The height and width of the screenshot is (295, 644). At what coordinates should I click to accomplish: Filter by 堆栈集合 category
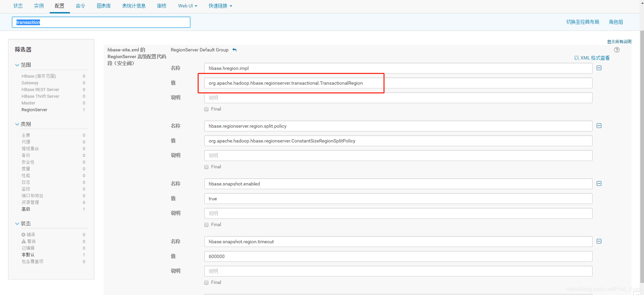click(30, 149)
